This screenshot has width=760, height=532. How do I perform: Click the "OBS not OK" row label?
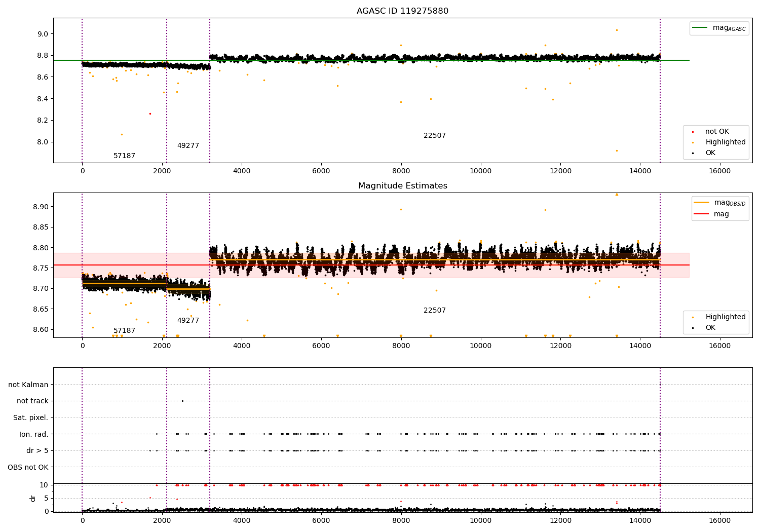pos(28,468)
